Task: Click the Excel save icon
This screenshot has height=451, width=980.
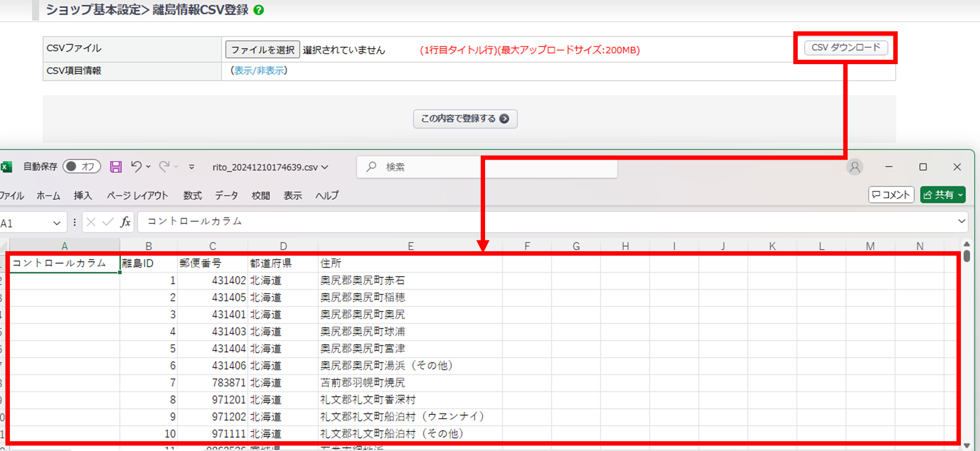Action: (116, 167)
